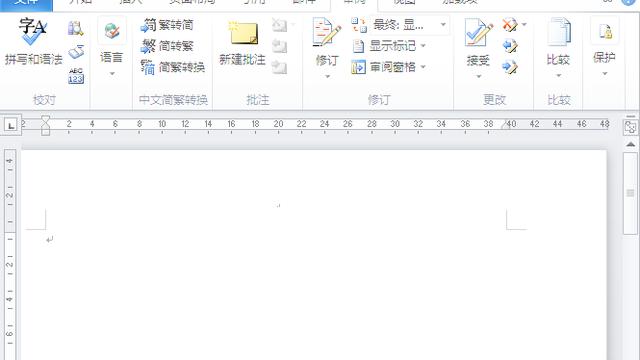Click the vertical scrollbar thumb
The width and height of the screenshot is (640, 360).
pyautogui.click(x=631, y=193)
